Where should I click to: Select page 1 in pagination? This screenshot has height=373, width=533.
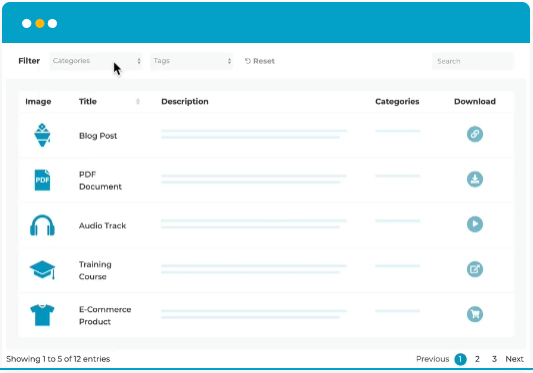click(460, 359)
